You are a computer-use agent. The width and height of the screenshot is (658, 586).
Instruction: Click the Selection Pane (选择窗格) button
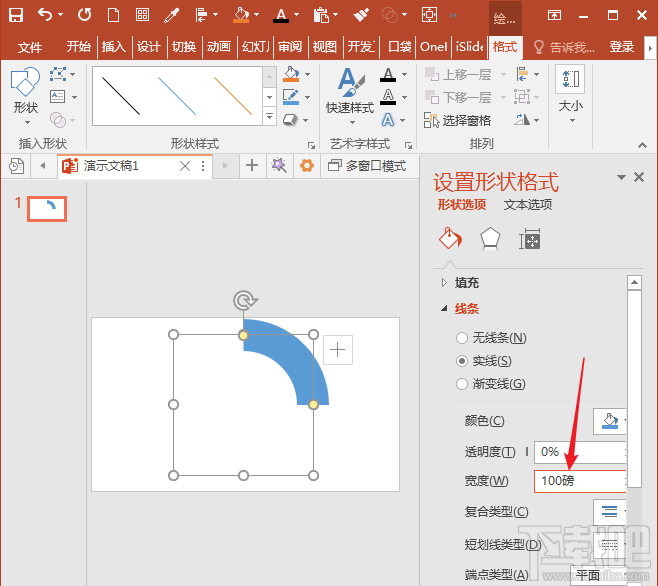tap(458, 120)
